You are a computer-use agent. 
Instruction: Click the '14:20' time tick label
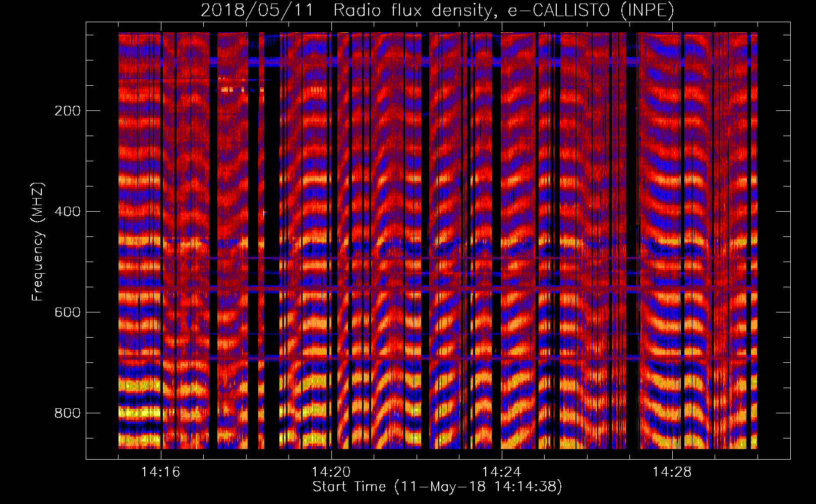coord(331,472)
